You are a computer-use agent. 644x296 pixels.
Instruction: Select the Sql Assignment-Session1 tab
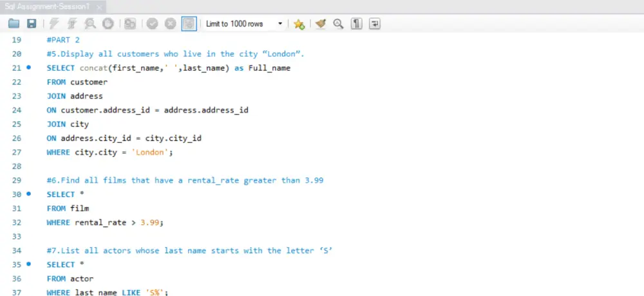[47, 7]
